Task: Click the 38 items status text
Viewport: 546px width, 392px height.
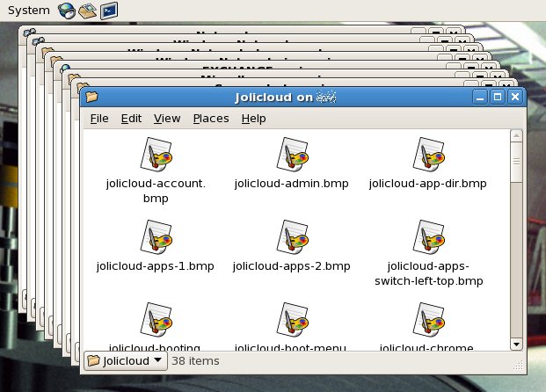Action: click(x=195, y=361)
